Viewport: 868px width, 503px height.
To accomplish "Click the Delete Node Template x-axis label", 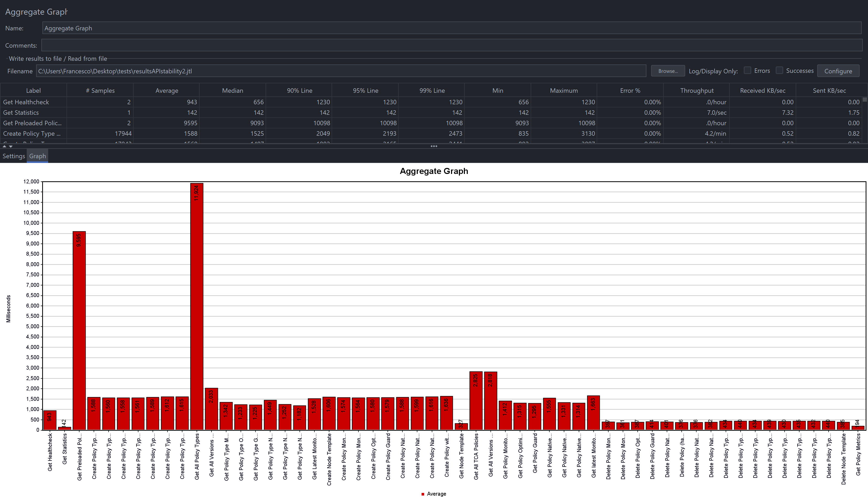I will pos(843,458).
